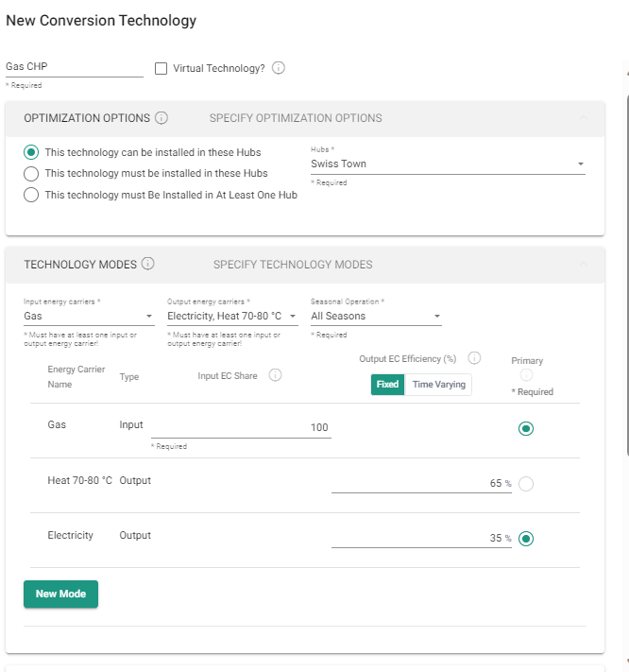Click the Gas CHP name field
Viewport: 629px width, 672px height.
pyautogui.click(x=74, y=67)
